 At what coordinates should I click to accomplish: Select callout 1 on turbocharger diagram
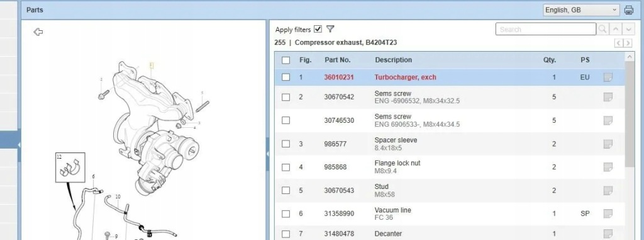152,65
